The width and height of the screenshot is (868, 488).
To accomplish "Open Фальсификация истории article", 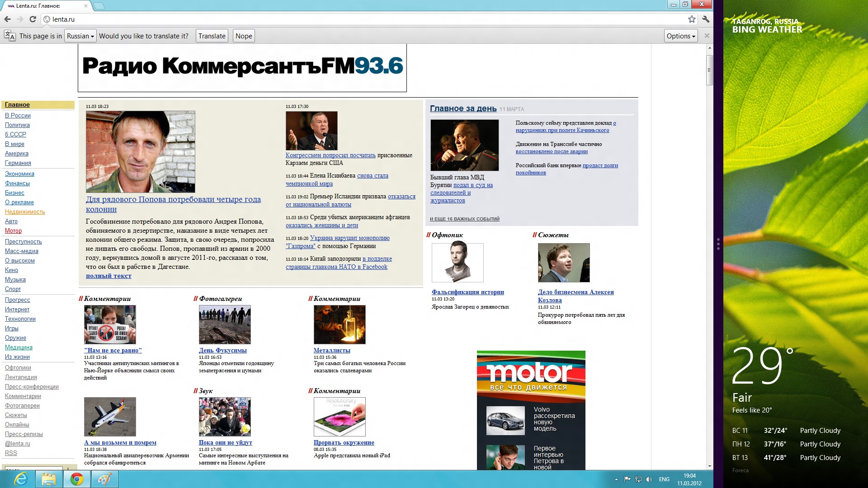I will point(468,292).
